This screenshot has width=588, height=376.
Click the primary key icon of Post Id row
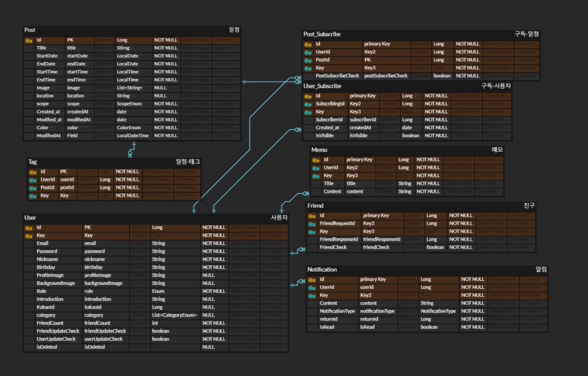[x=28, y=41]
